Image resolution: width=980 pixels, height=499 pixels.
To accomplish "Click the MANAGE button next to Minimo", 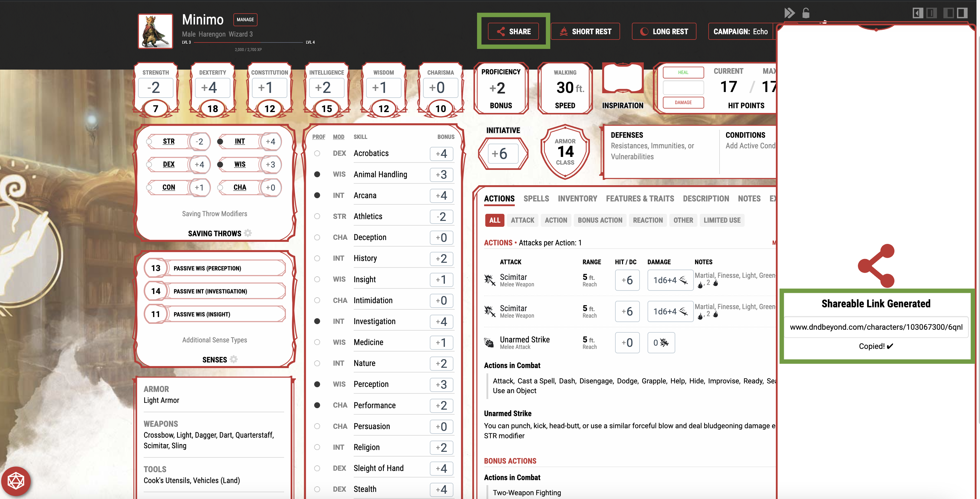I will pyautogui.click(x=245, y=19).
